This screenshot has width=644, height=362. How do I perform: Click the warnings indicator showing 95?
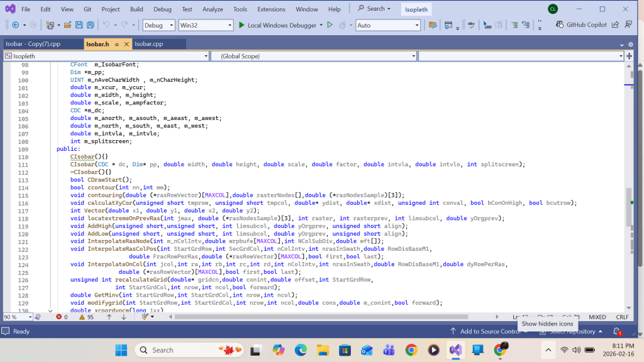86,317
